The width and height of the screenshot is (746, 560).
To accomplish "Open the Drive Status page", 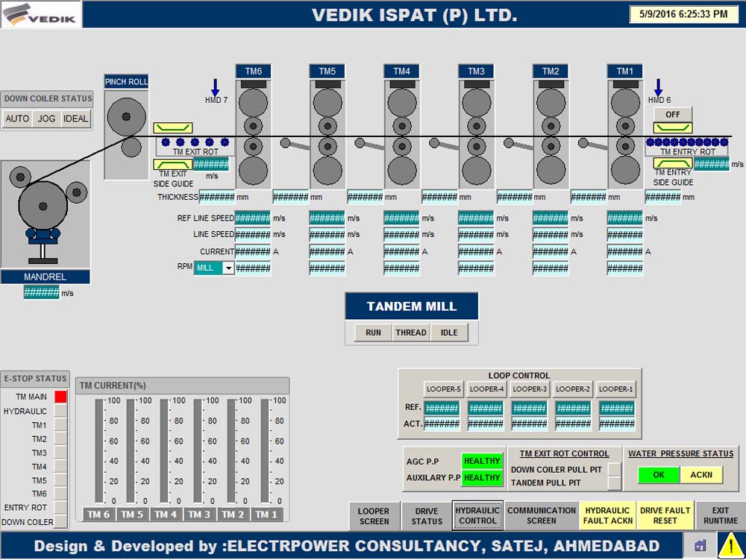I will [x=427, y=516].
